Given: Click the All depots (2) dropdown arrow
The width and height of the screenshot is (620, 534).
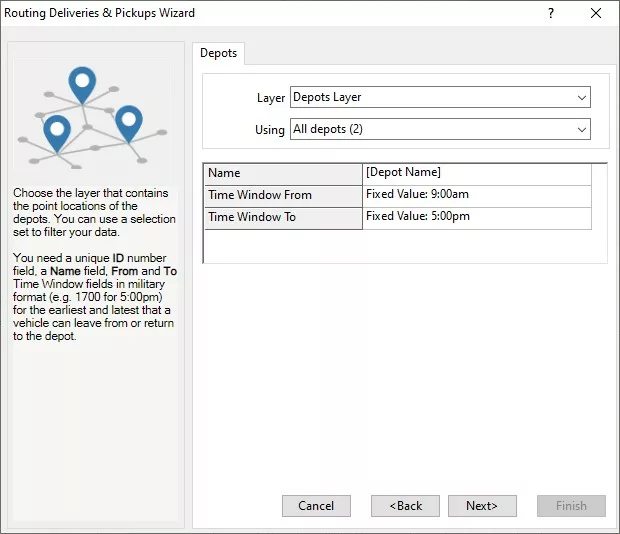Looking at the screenshot, I should (x=582, y=130).
